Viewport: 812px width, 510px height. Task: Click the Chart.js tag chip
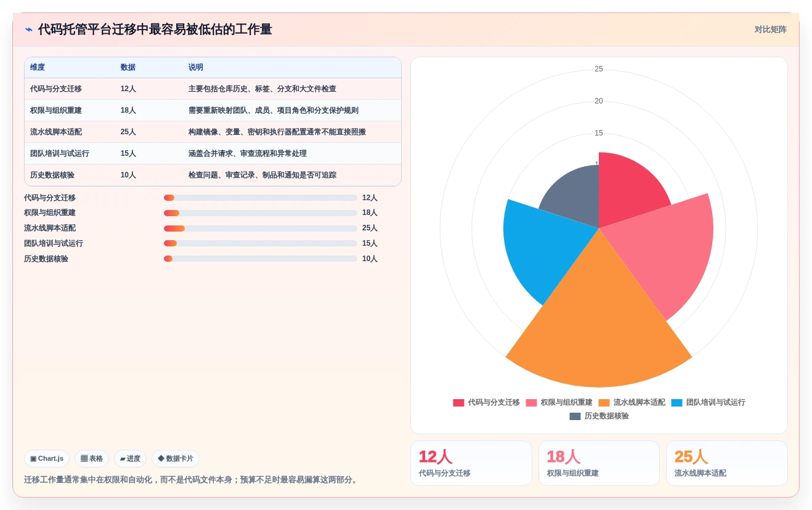coord(47,459)
